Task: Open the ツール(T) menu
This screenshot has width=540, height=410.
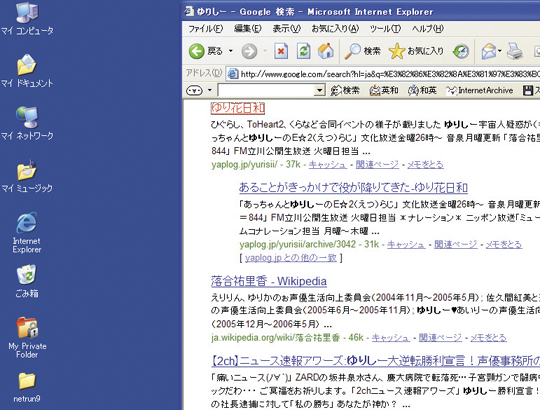Action: 385,29
